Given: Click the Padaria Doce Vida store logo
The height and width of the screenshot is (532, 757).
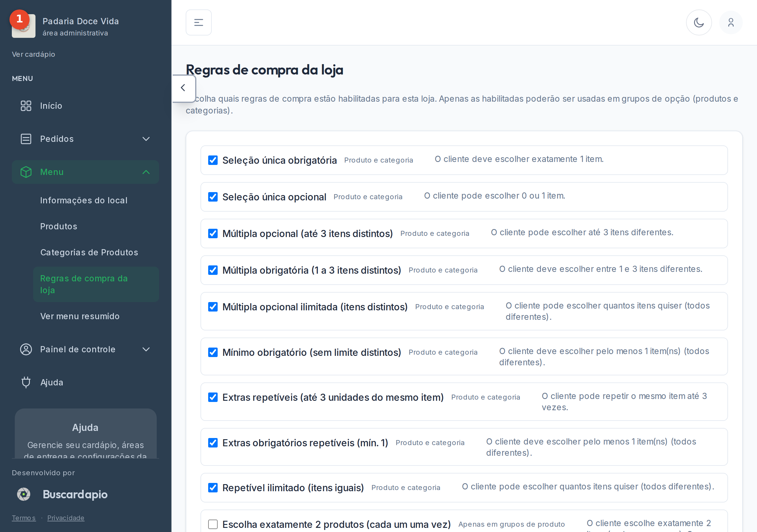Looking at the screenshot, I should point(24,26).
